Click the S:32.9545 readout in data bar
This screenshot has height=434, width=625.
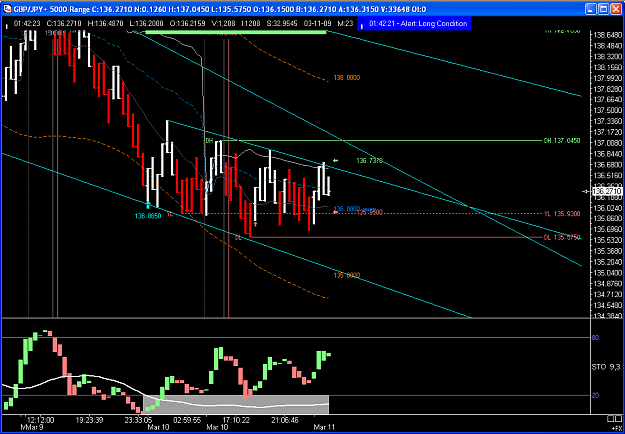[x=284, y=24]
